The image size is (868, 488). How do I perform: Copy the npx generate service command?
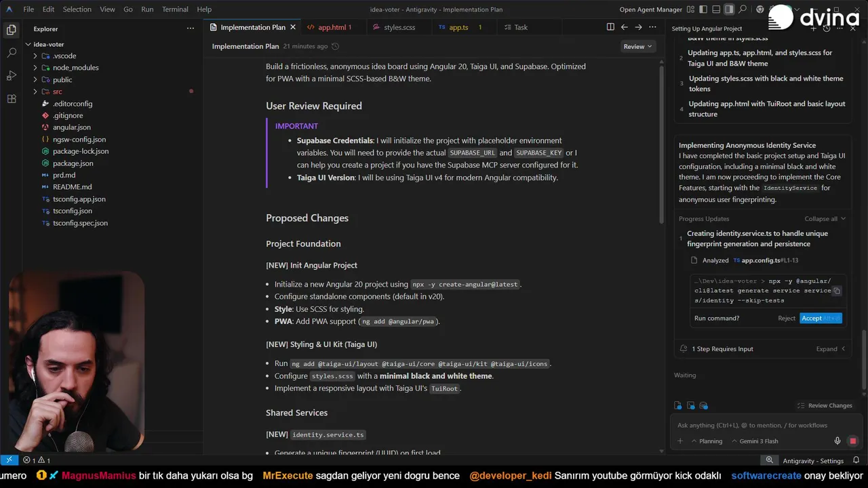pyautogui.click(x=837, y=291)
